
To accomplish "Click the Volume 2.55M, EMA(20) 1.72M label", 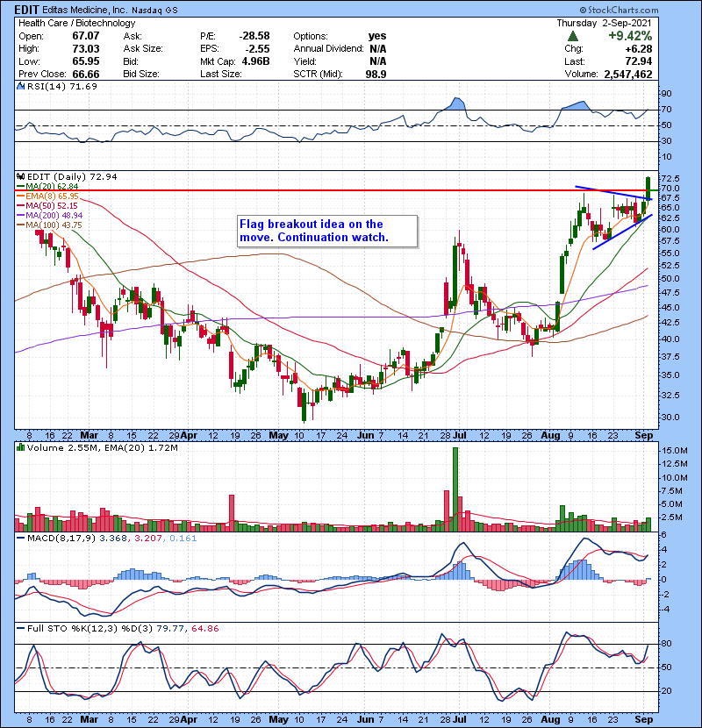I will pyautogui.click(x=102, y=448).
